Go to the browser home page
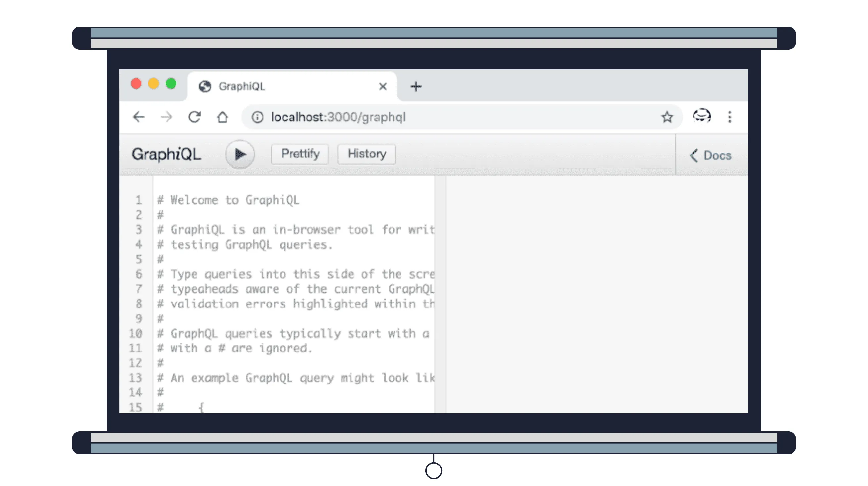Viewport: 868px width, 486px height. pos(223,117)
